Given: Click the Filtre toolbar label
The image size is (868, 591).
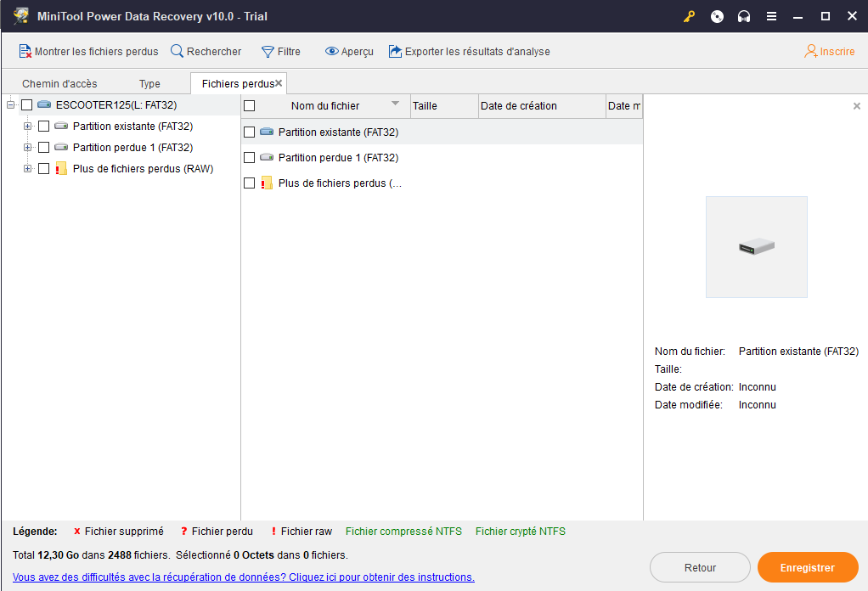Looking at the screenshot, I should [289, 52].
